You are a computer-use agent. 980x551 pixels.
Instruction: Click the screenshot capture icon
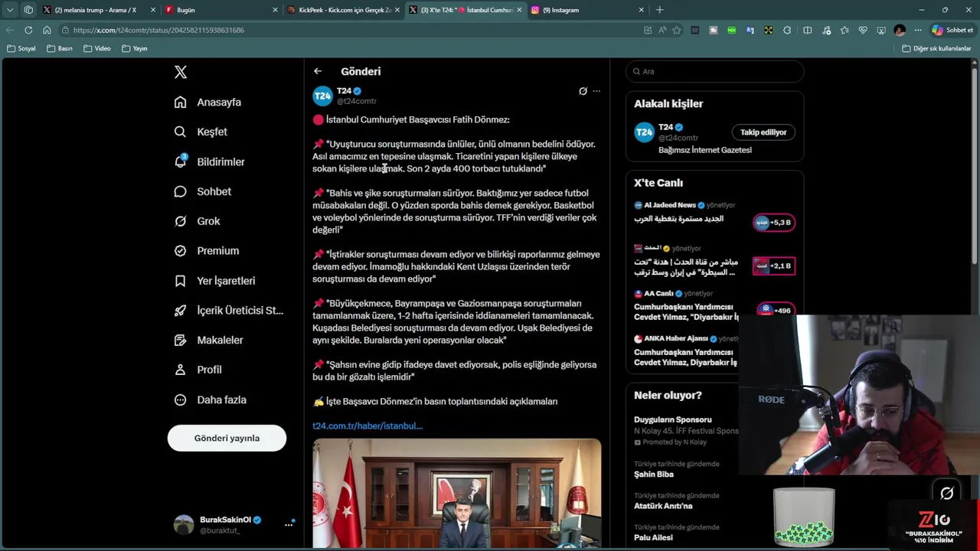881,30
